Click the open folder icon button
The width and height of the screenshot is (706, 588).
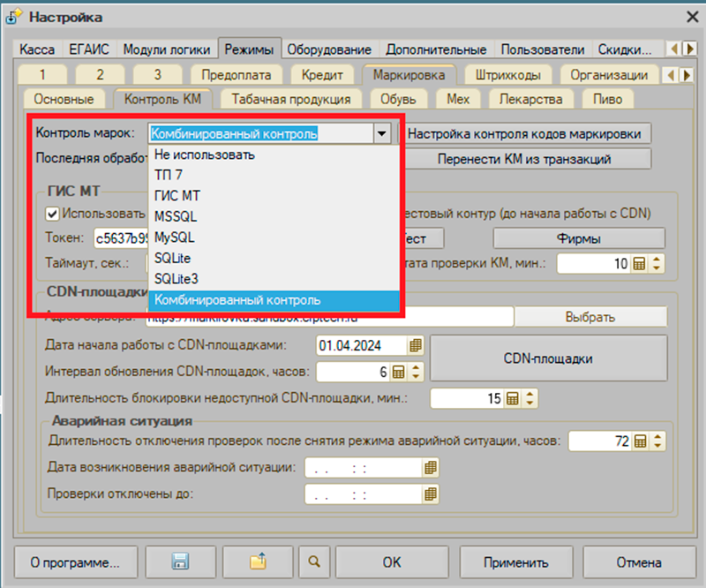click(x=257, y=562)
